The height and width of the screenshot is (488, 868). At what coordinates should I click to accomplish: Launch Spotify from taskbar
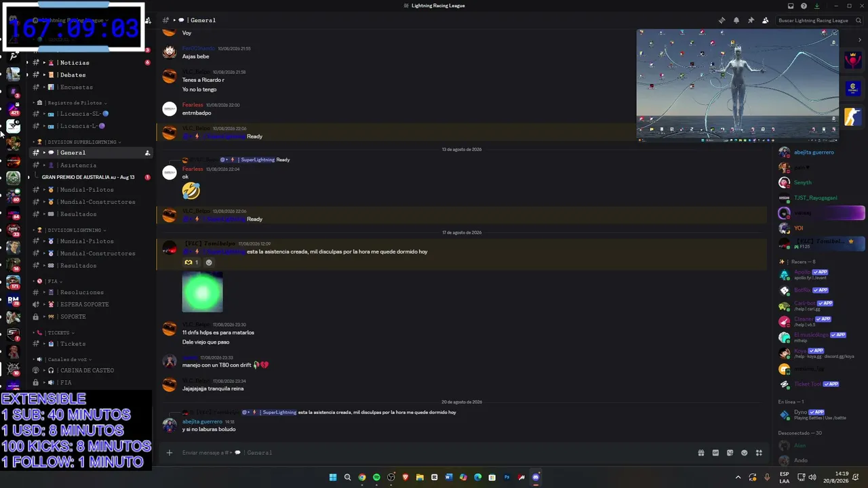tap(376, 477)
